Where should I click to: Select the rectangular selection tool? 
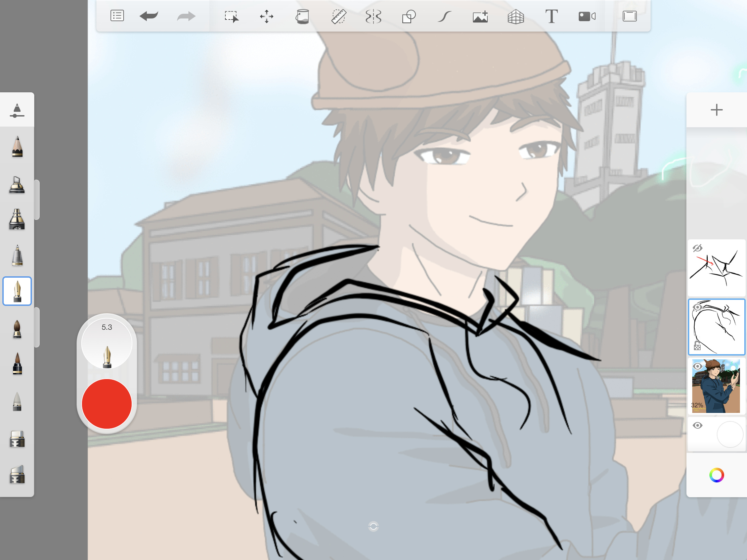(231, 16)
